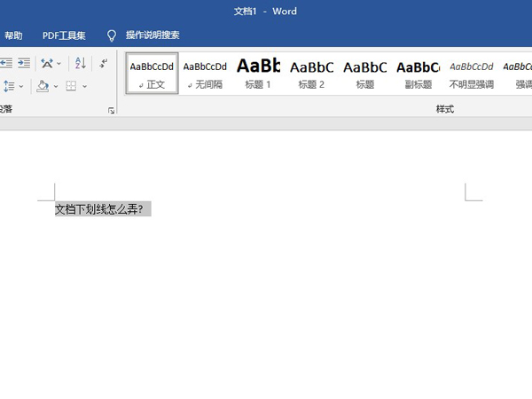Click the lightbulb icon beside 操作说明搜索

pyautogui.click(x=111, y=35)
